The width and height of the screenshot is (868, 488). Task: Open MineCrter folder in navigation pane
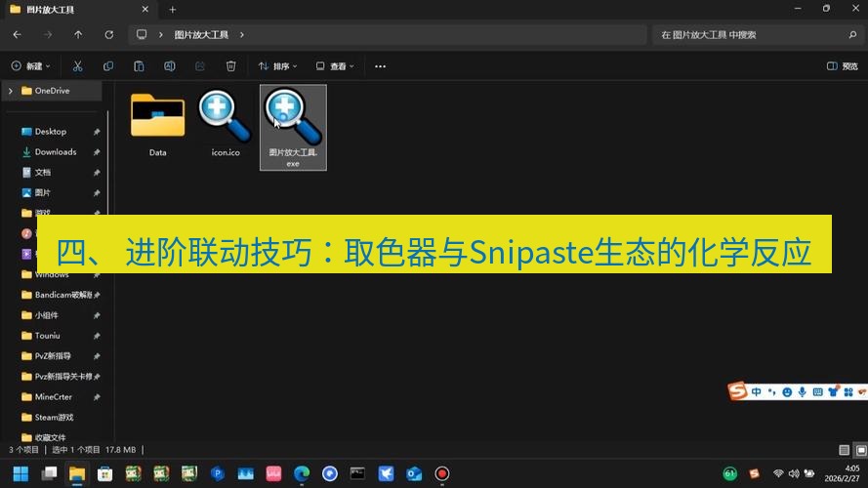pyautogui.click(x=53, y=397)
